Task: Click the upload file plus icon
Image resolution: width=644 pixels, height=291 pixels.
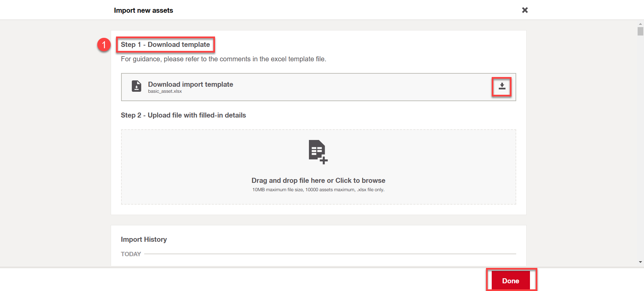Action: click(x=318, y=152)
